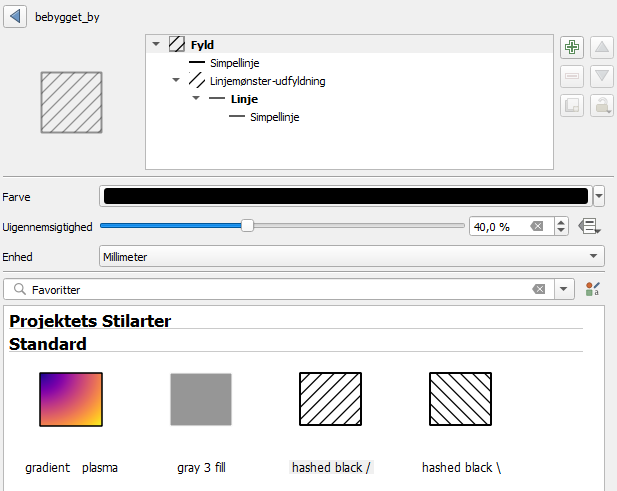The height and width of the screenshot is (491, 617).
Task: Open data-defined override for opacity
Action: click(x=589, y=227)
